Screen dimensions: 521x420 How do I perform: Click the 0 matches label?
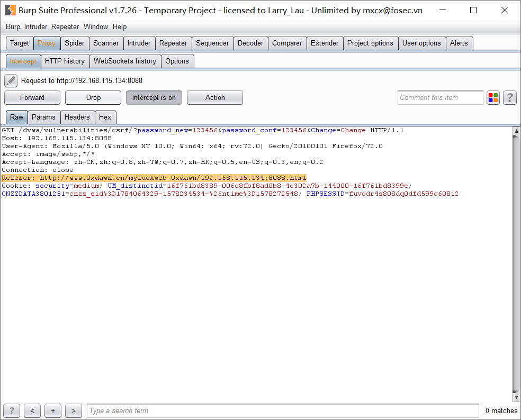(501, 410)
